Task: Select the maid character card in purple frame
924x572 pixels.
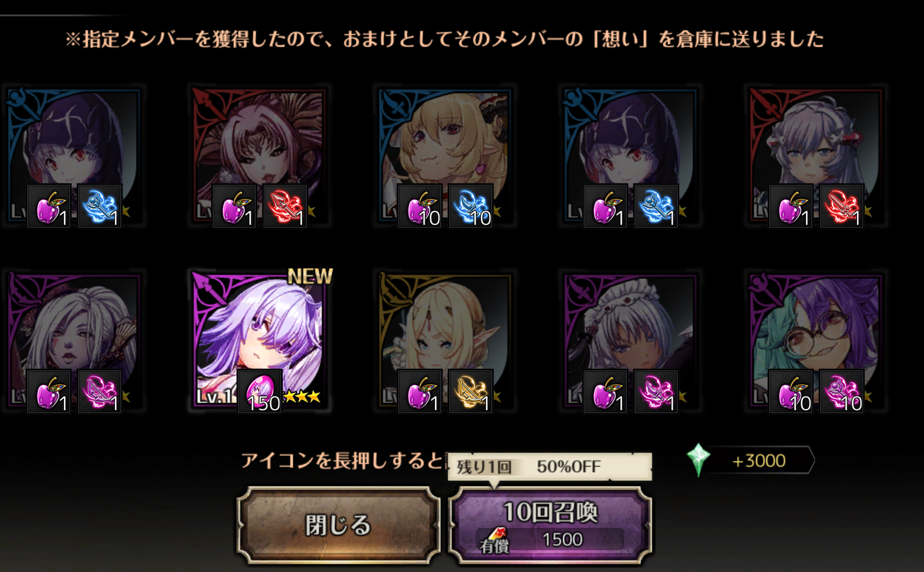Action: [630, 340]
